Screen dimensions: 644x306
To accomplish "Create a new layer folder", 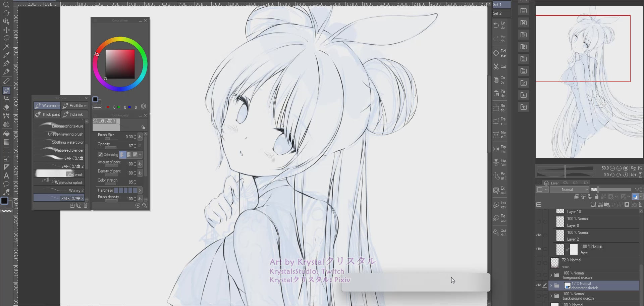I will tap(607, 204).
